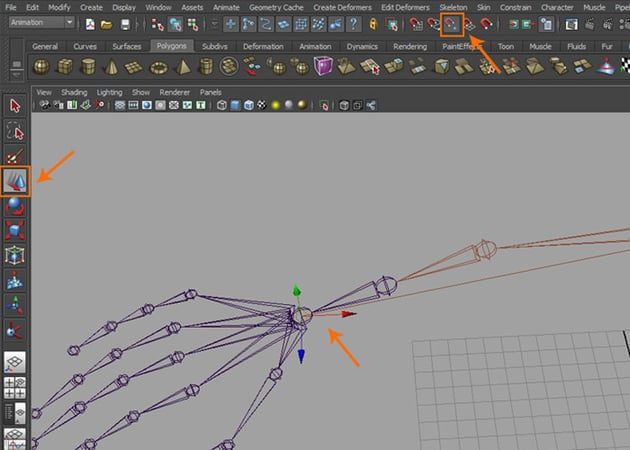Activate the Rotate tool in the toolbox
Screen dimensions: 630x450
[x=15, y=206]
